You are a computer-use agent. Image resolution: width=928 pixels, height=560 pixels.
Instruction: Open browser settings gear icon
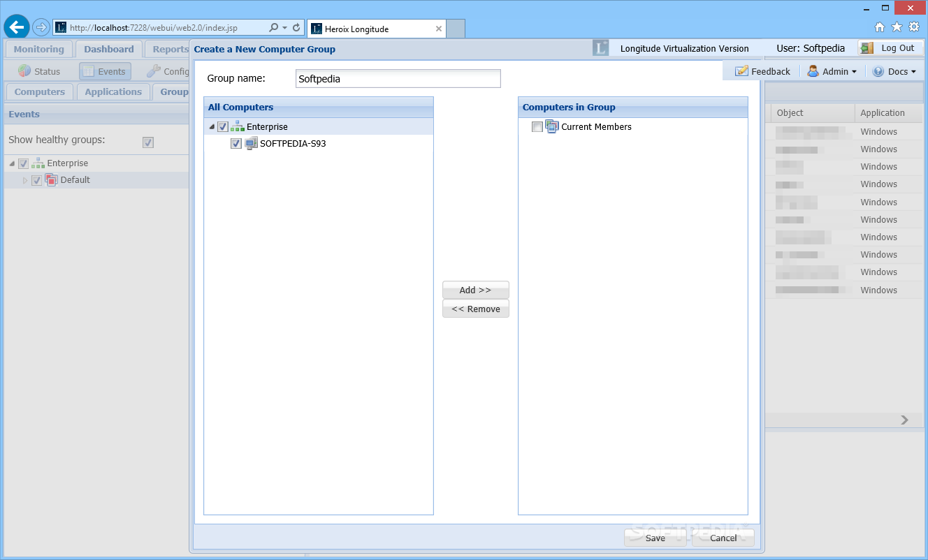[914, 27]
